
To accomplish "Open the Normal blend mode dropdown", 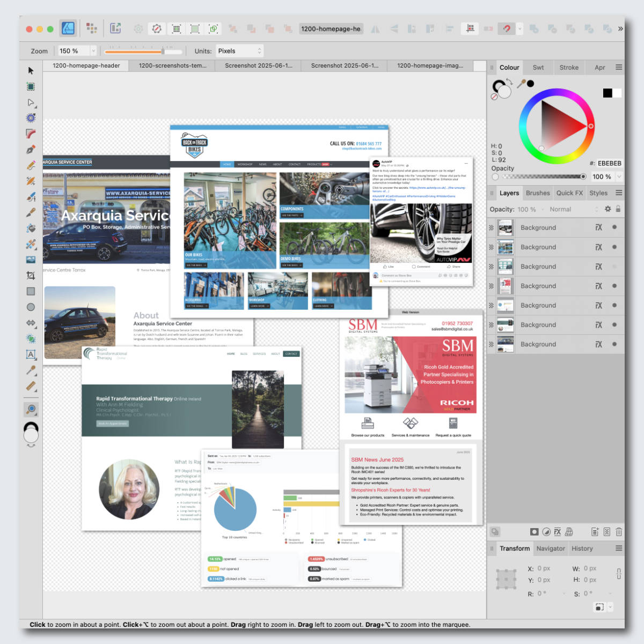I will tap(573, 209).
